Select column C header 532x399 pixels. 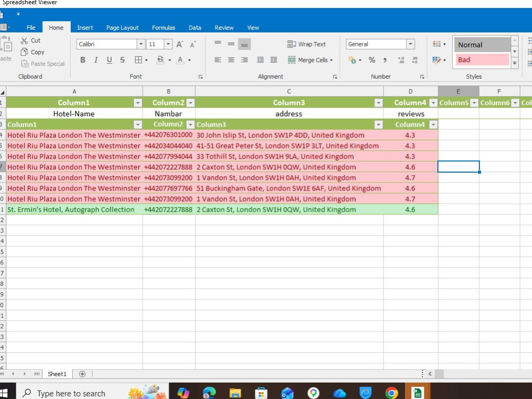point(289,92)
